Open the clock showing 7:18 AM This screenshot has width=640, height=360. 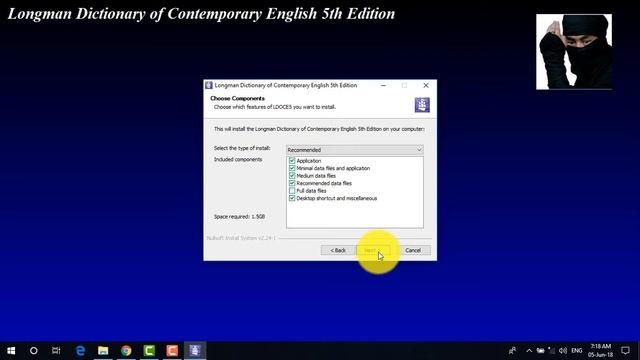[x=600, y=351]
